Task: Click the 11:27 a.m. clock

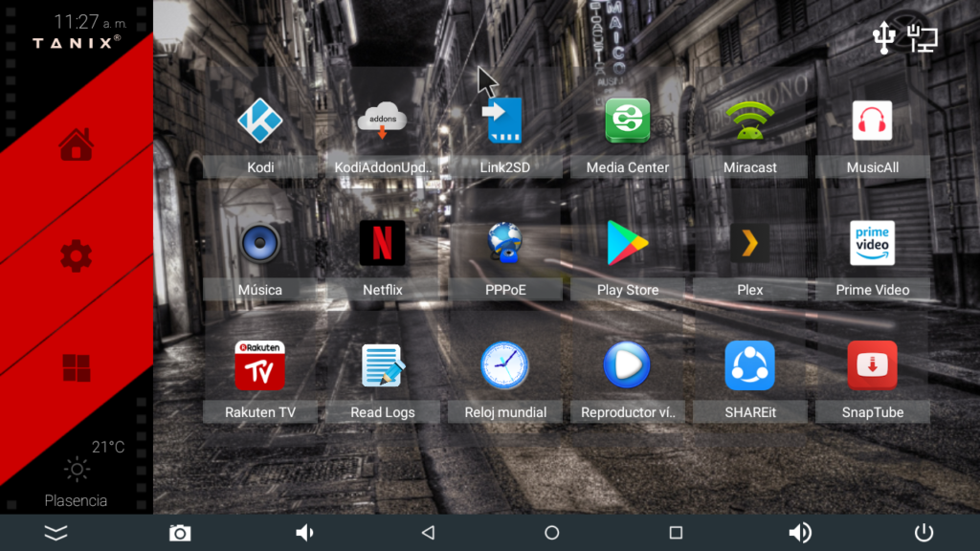Action: click(90, 23)
